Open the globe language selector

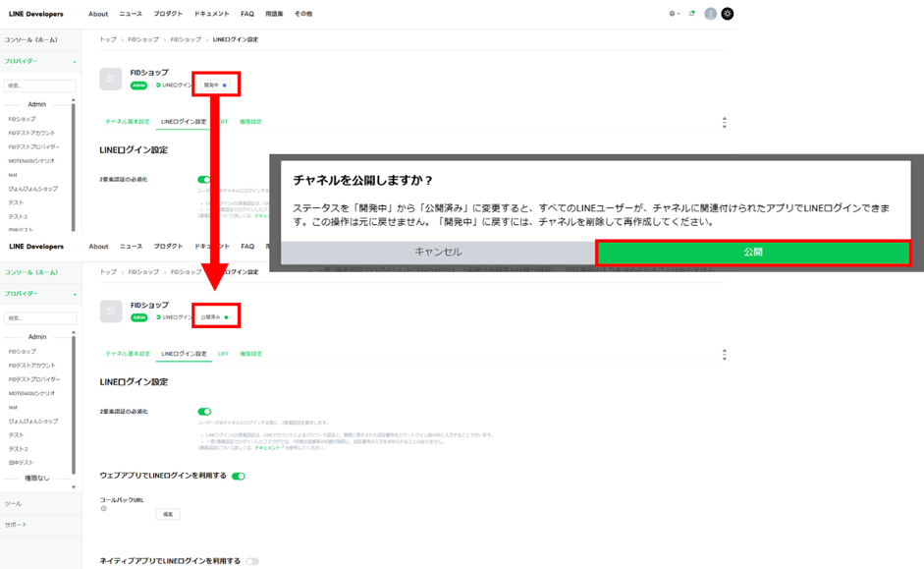coord(674,14)
